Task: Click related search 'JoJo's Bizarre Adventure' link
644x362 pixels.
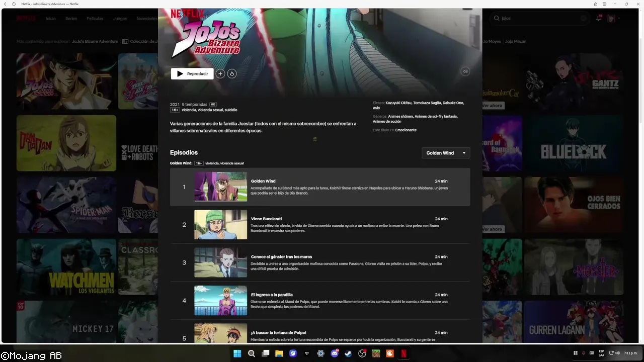Action: [x=95, y=41]
